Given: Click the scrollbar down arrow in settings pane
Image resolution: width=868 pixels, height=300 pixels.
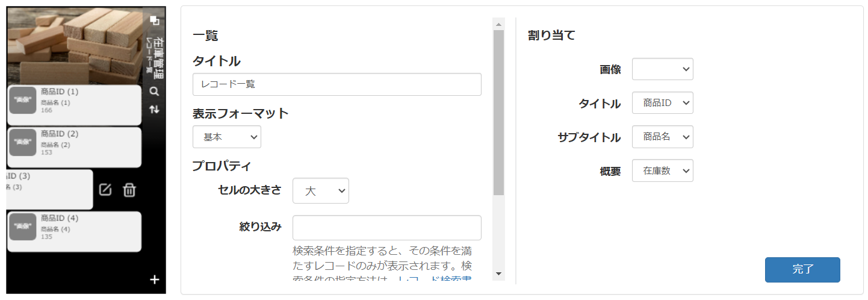Looking at the screenshot, I should [x=498, y=273].
